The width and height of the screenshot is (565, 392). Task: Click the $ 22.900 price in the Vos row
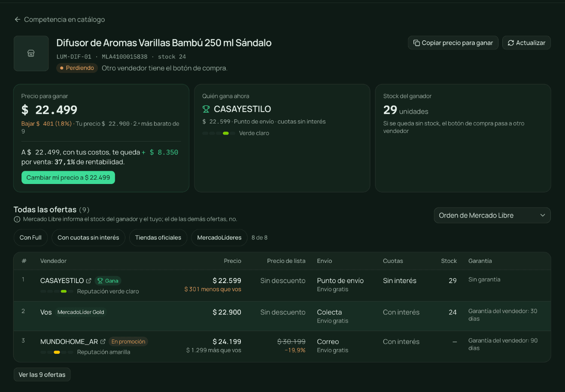(227, 312)
